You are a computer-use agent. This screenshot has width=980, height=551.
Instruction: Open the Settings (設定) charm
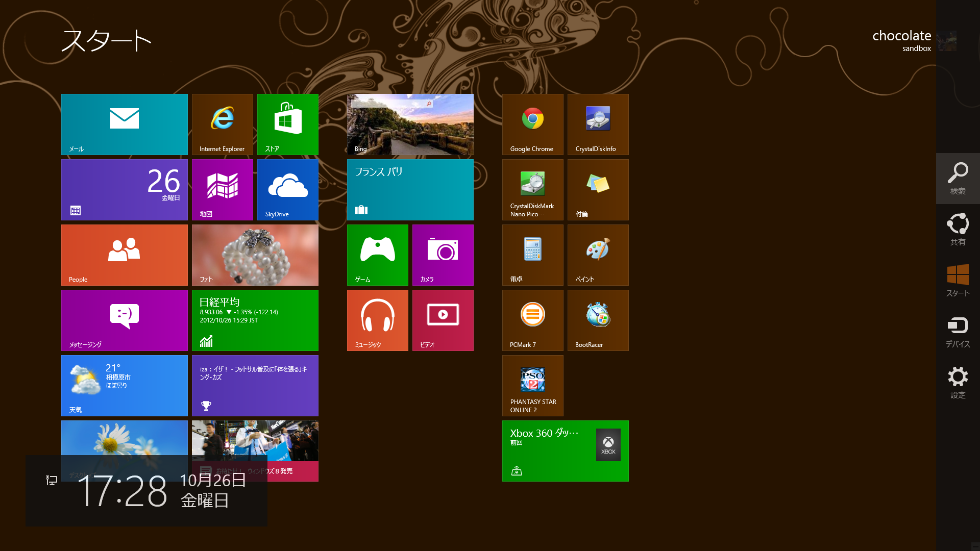(x=958, y=382)
